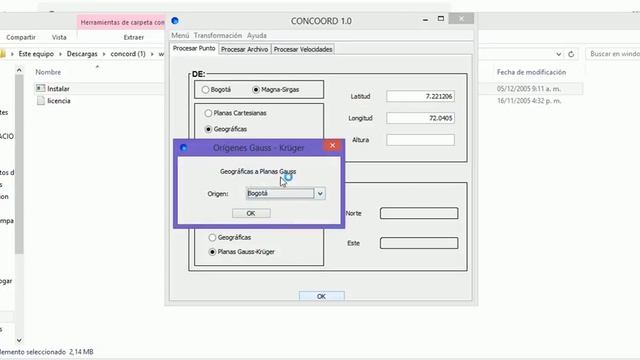The image size is (640, 360).
Task: Click the Instalar file icon
Action: pyautogui.click(x=40, y=88)
